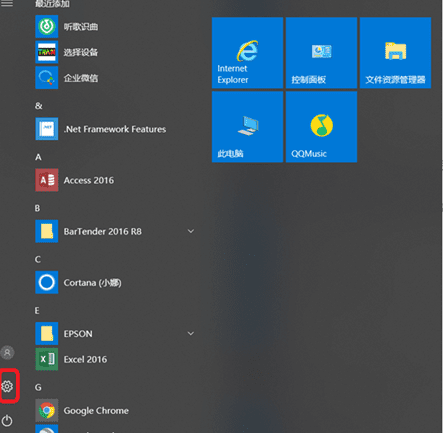444x435 pixels.
Task: Open the 控制面板 tile
Action: (x=321, y=53)
